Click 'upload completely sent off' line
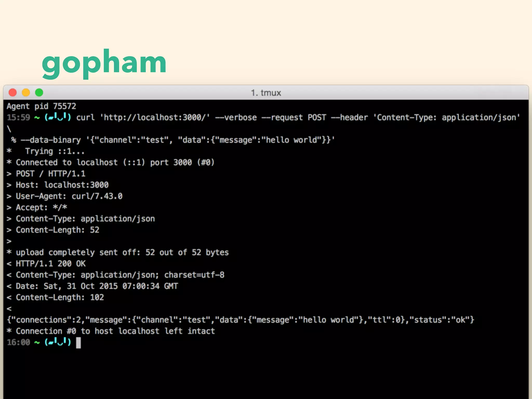The image size is (532, 399). tap(118, 252)
